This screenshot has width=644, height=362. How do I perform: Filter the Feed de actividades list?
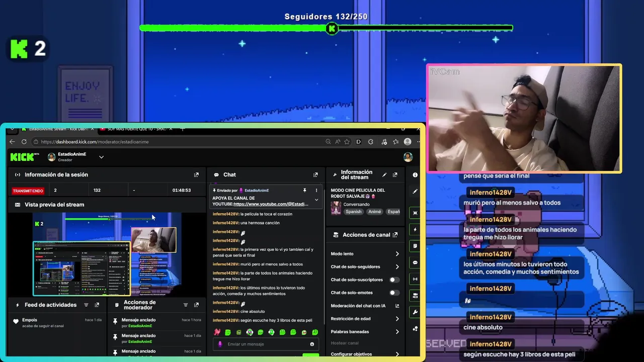[86, 305]
